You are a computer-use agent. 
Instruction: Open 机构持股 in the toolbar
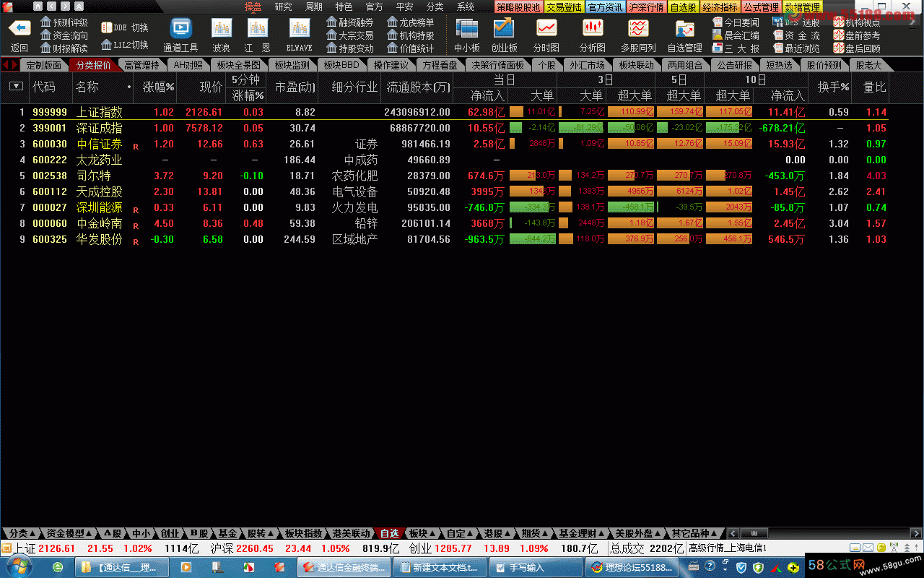411,35
